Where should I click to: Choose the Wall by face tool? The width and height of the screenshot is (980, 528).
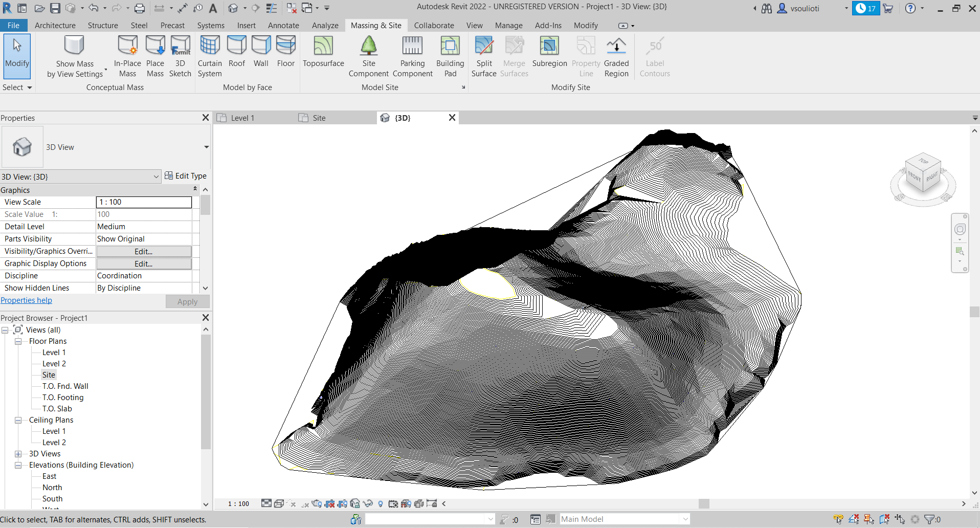click(x=261, y=53)
